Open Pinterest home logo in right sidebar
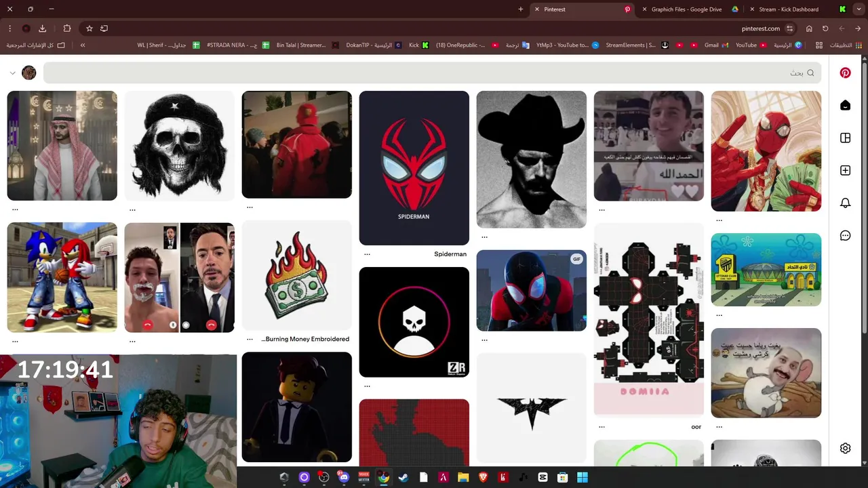868x488 pixels. click(845, 73)
